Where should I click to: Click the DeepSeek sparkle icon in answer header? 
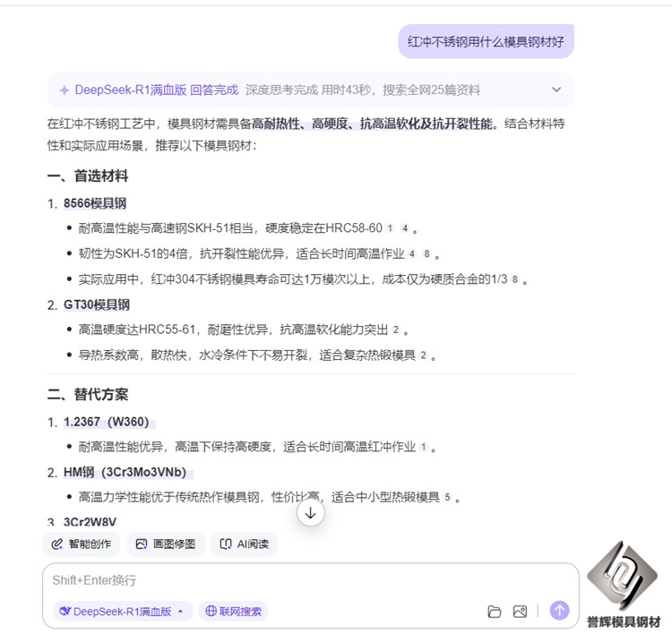[65, 90]
